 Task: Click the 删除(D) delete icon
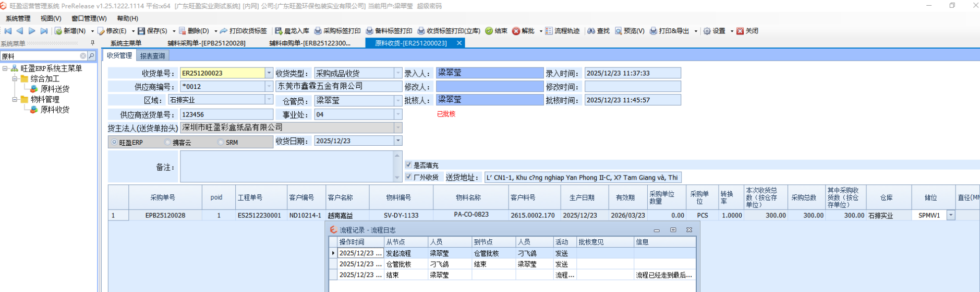click(x=182, y=31)
